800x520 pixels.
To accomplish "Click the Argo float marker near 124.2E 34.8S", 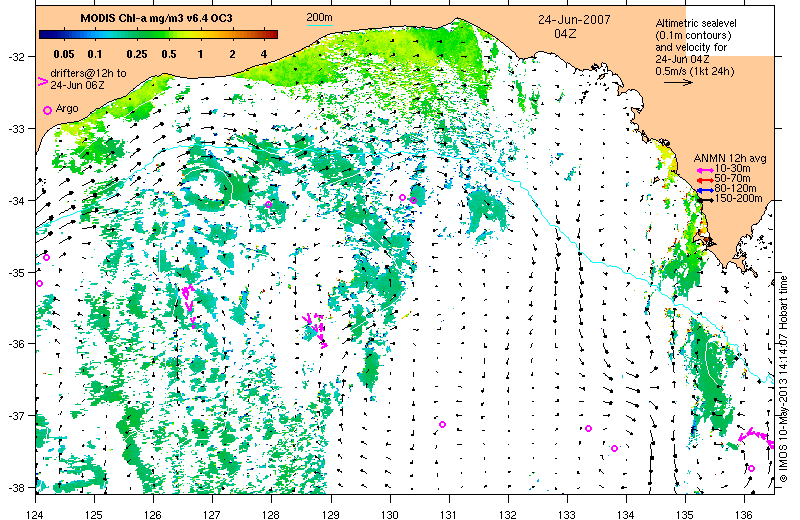I will click(46, 258).
